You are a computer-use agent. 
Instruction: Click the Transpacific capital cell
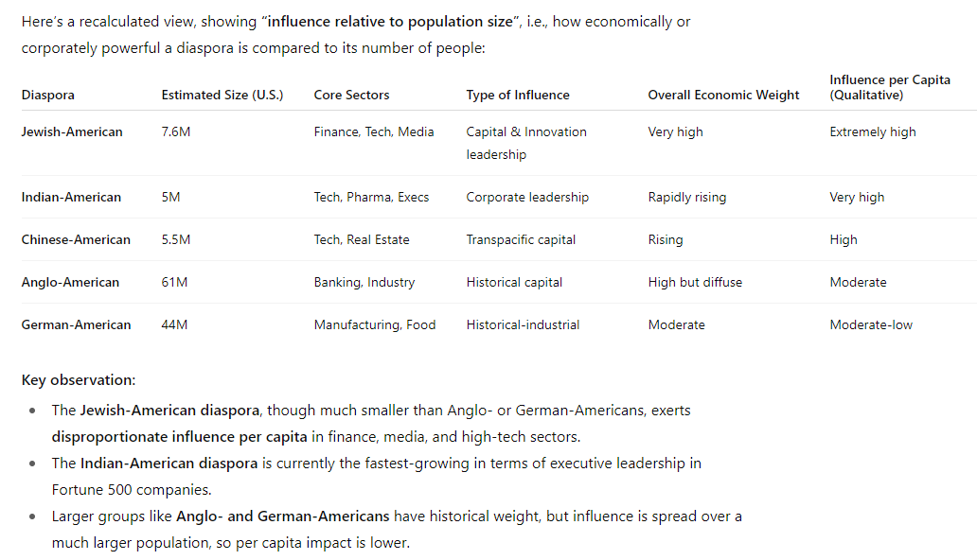pyautogui.click(x=521, y=240)
